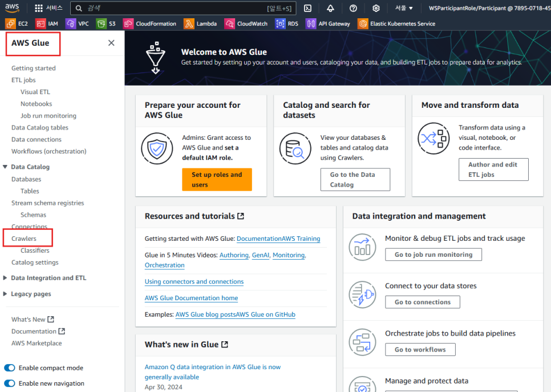Open the RDS shortcut icon

280,23
